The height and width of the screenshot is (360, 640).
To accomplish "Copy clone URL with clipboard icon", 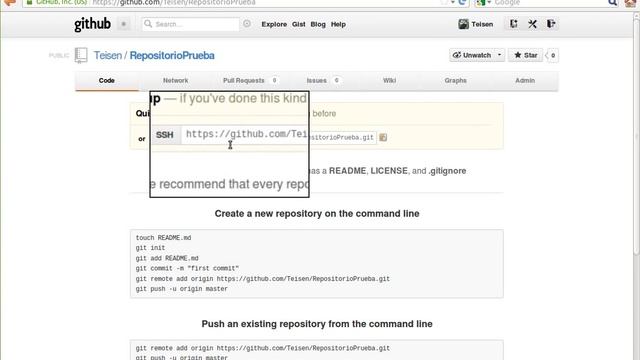I will [383, 138].
